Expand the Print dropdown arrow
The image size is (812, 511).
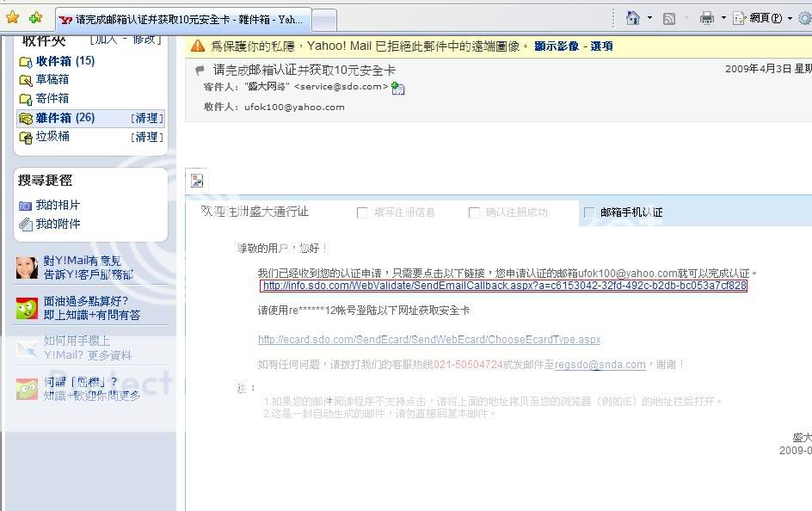point(723,18)
